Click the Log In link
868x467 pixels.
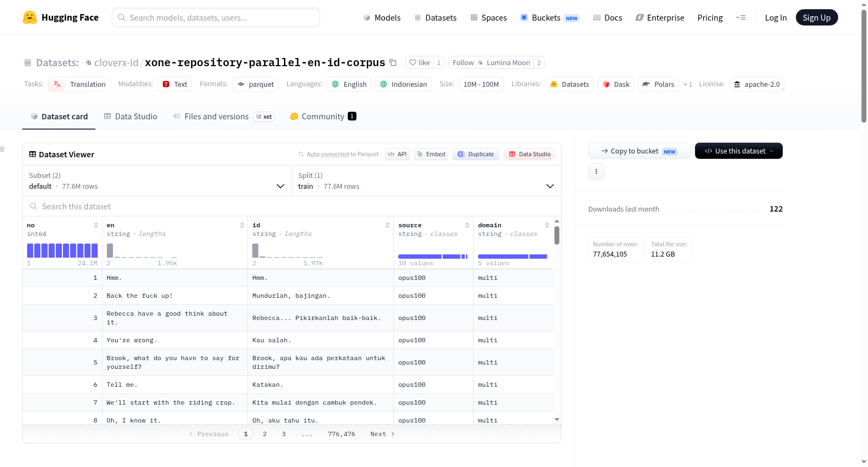coord(776,17)
